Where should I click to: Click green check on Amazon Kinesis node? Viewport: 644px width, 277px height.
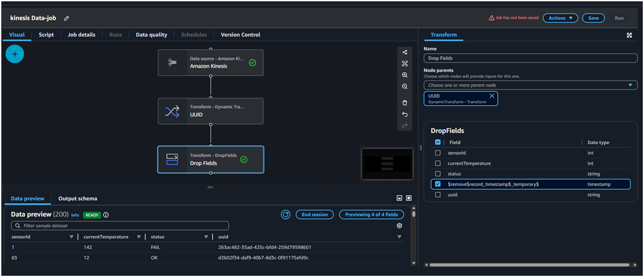coord(253,63)
